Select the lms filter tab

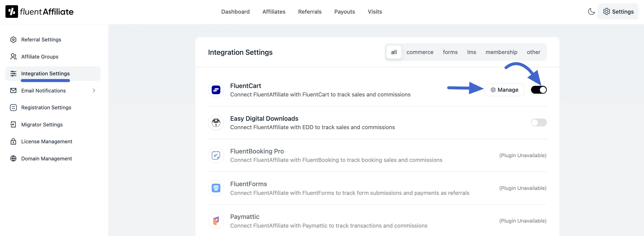pos(471,52)
